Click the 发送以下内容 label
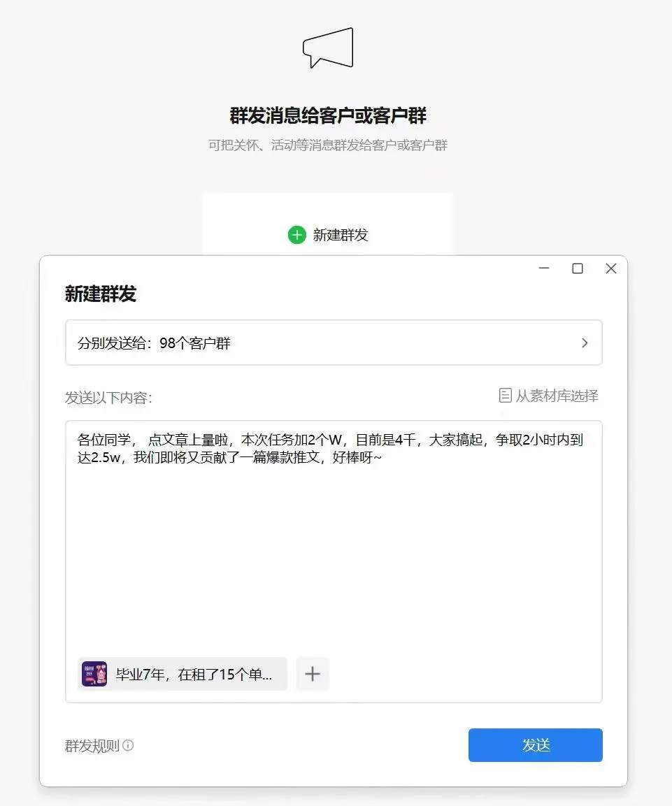Screen dimensions: 672x806 [x=108, y=398]
